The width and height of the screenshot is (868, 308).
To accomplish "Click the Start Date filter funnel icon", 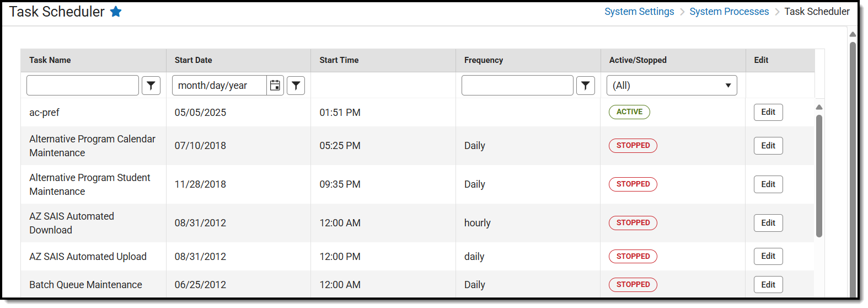I will [296, 86].
